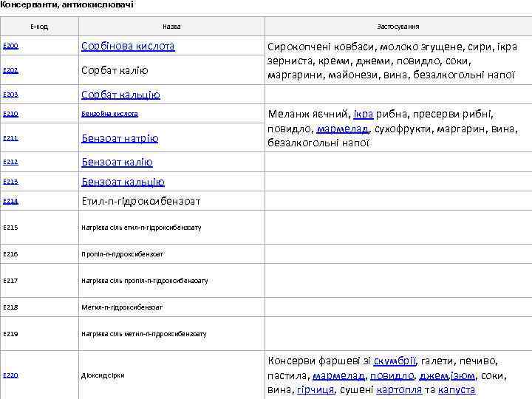Viewport: 532px width, 399px height.
Task: Open the E212 code link
Action: [10, 162]
